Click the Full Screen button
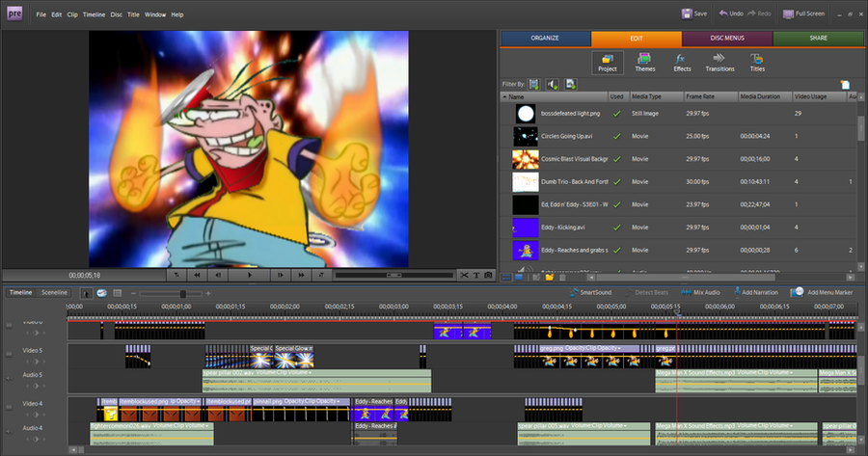Screen dimensions: 868x456 click(x=803, y=13)
